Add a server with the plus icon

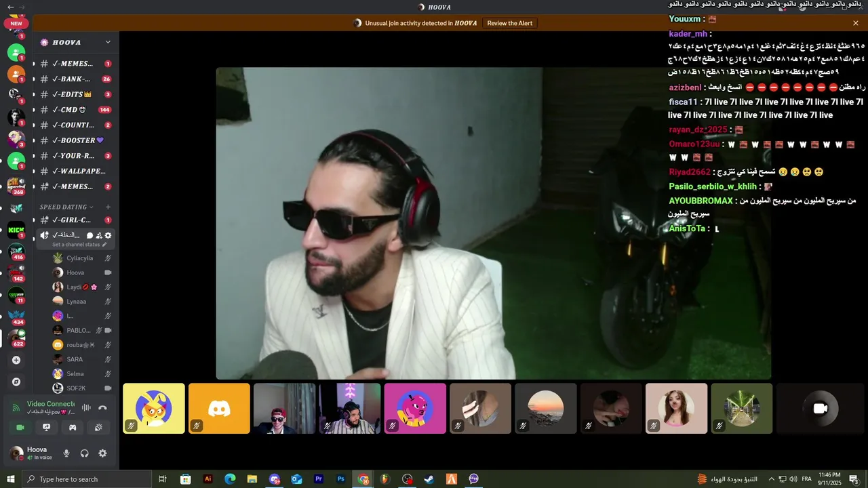[16, 360]
